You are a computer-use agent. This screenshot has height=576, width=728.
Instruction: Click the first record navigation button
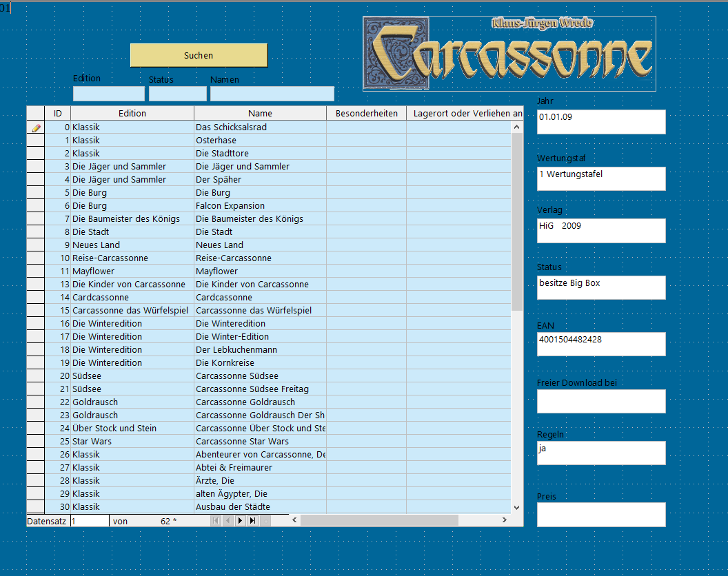click(x=216, y=521)
